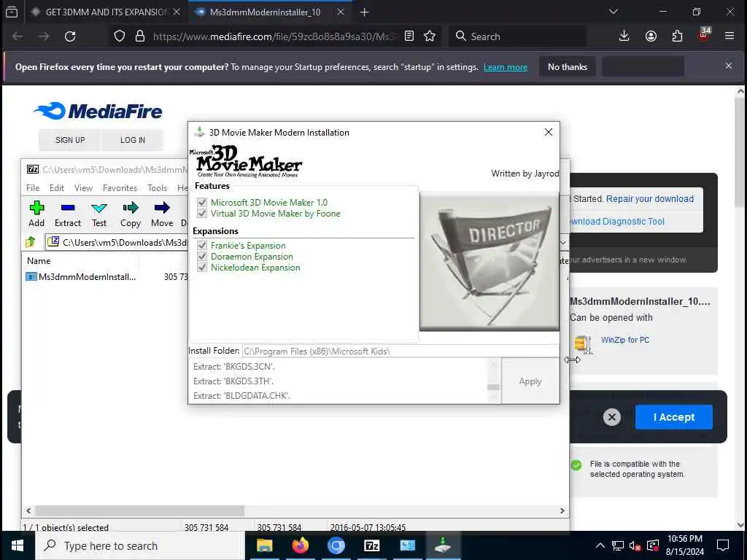Click Firefox icon in the taskbar
Viewport: 747px width, 560px height.
(300, 545)
